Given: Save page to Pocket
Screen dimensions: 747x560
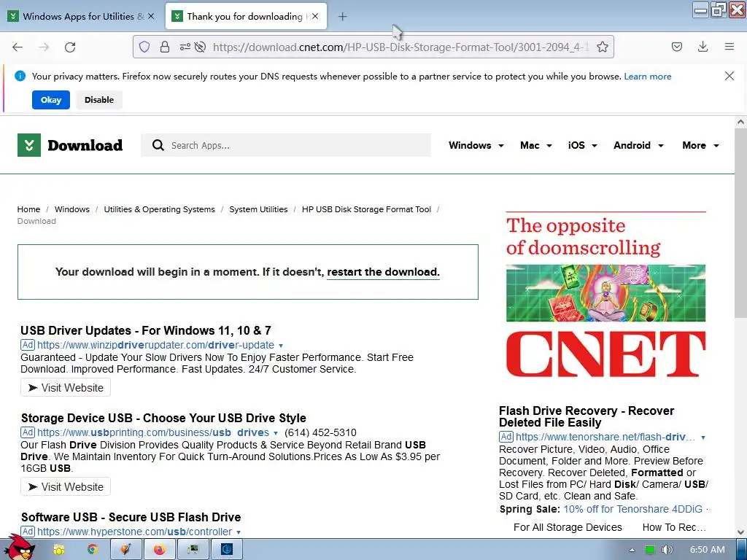Looking at the screenshot, I should point(676,47).
